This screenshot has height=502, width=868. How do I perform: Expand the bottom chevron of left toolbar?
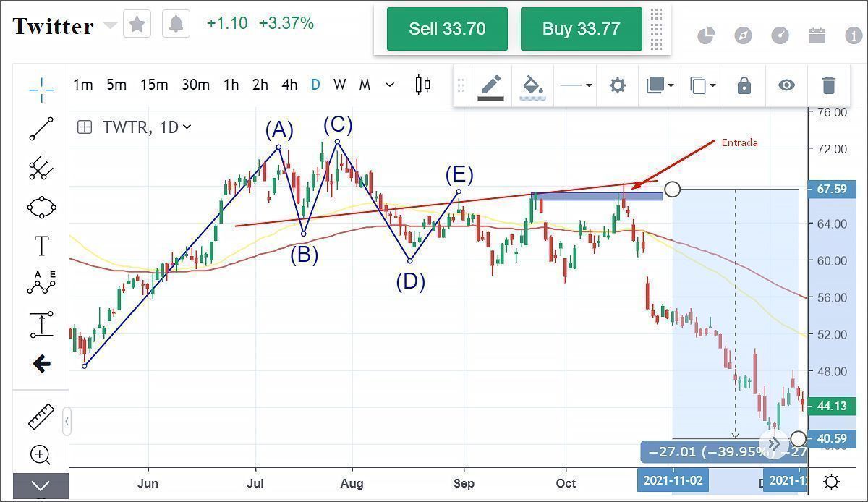[x=41, y=485]
